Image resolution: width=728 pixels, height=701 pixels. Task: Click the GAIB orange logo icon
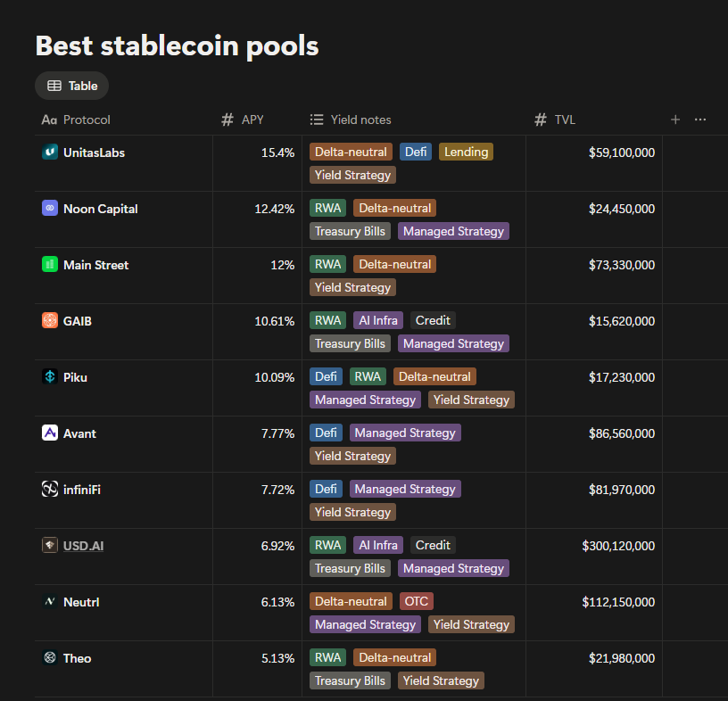[50, 320]
